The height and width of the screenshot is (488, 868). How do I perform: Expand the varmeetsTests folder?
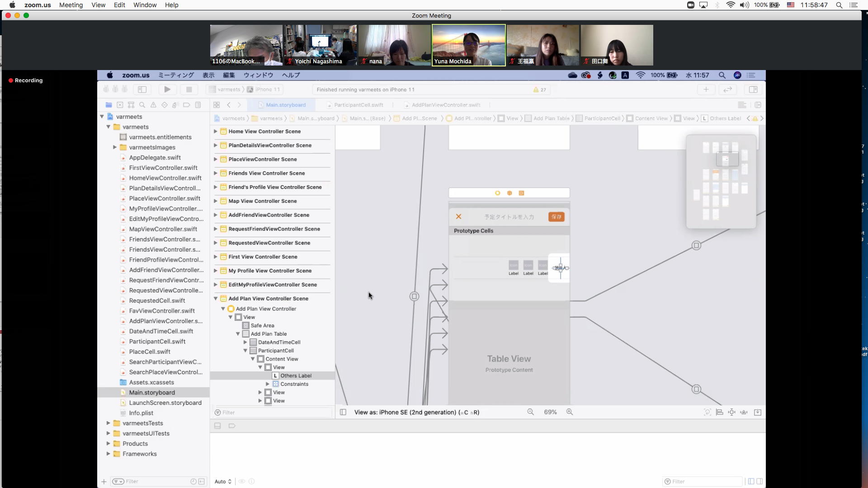[x=108, y=423]
